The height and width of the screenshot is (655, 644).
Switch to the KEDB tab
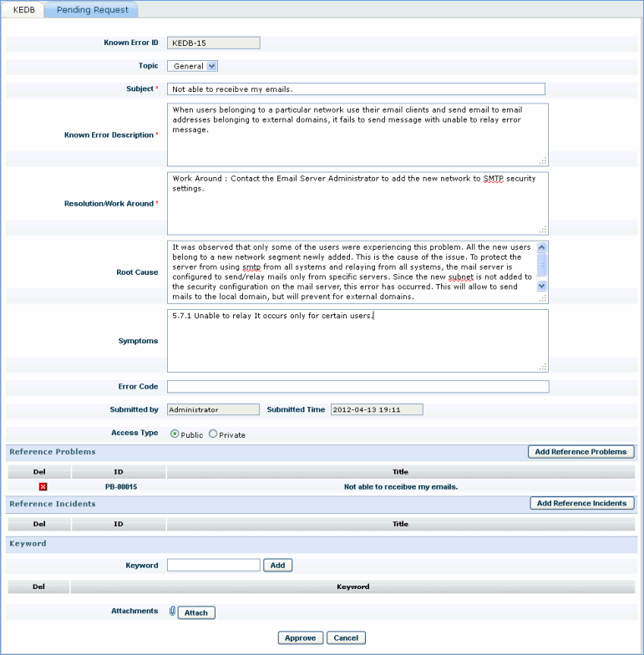point(23,10)
